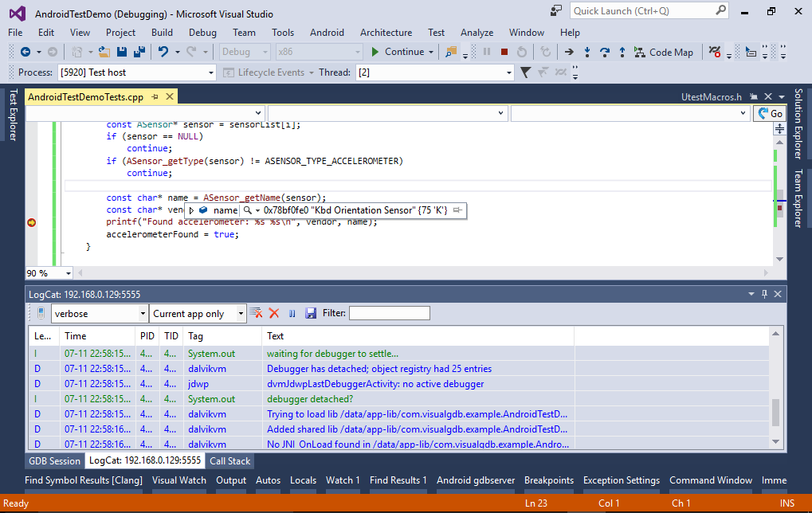The height and width of the screenshot is (513, 812).
Task: Open the Solution Explorer side tab
Action: coord(799,123)
